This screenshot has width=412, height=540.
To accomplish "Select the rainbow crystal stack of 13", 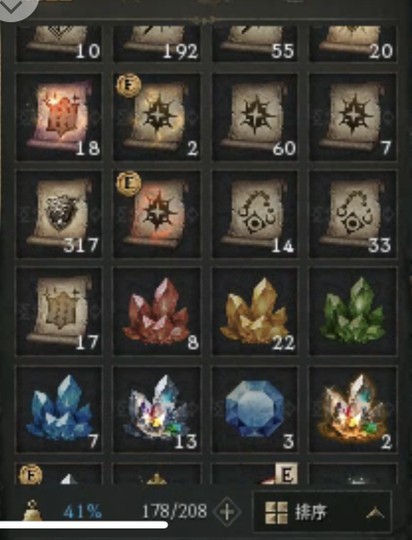I will (157, 409).
